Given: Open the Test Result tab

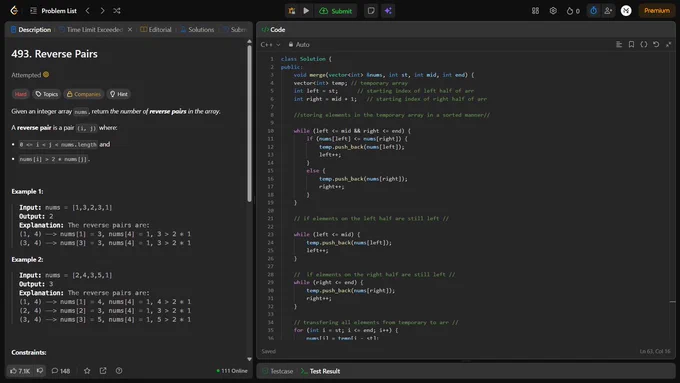Looking at the screenshot, I should [x=320, y=371].
